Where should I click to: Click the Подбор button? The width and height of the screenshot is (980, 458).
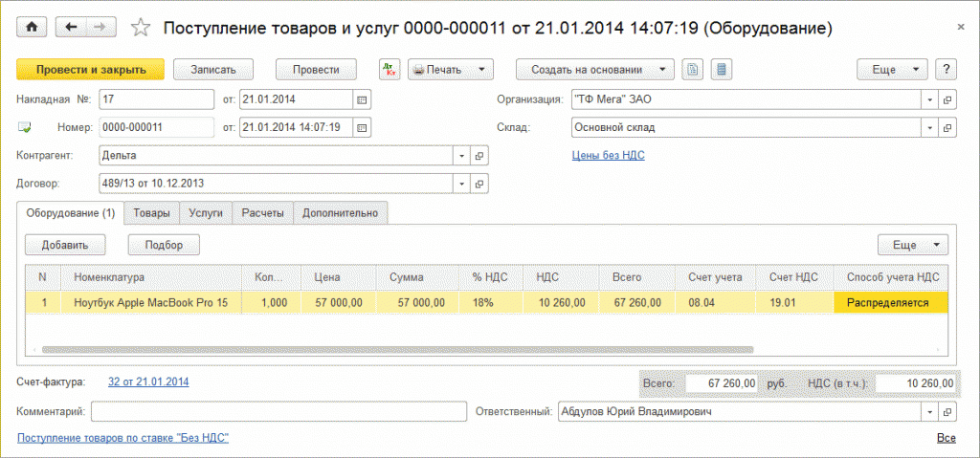coord(164,245)
